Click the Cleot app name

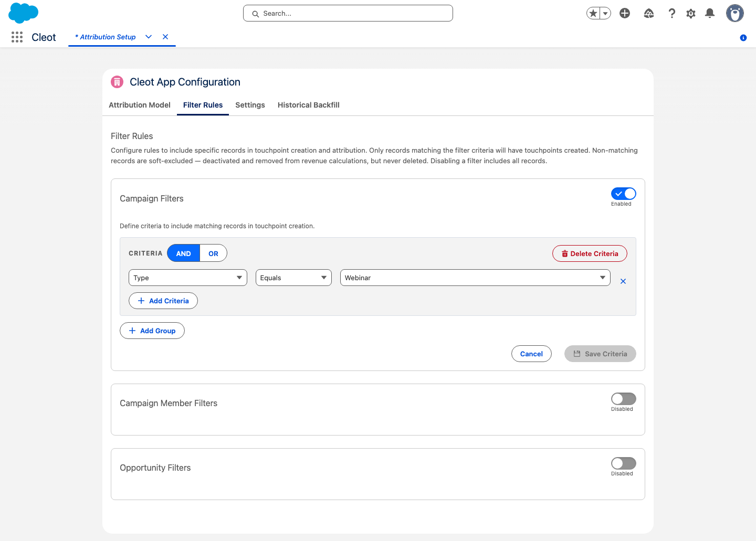tap(44, 37)
